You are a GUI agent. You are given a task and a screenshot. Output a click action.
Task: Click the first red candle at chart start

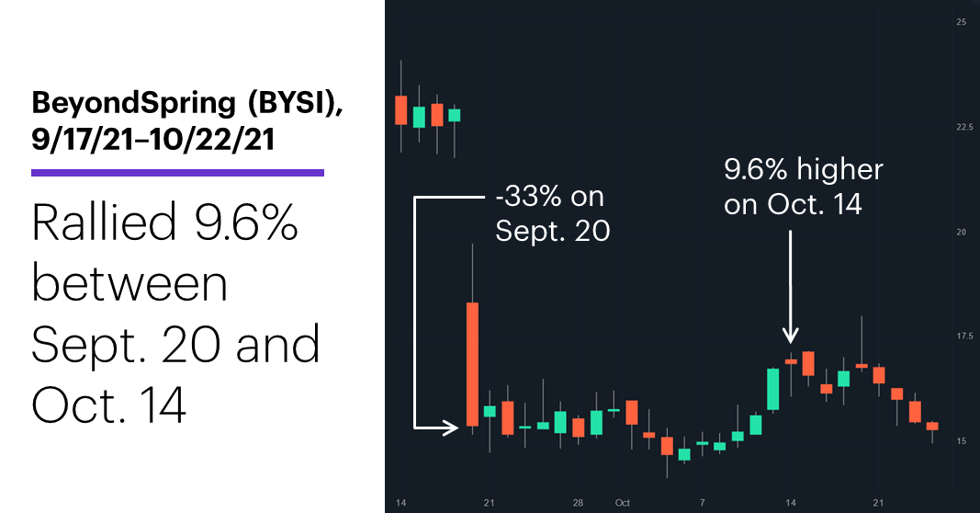click(401, 109)
